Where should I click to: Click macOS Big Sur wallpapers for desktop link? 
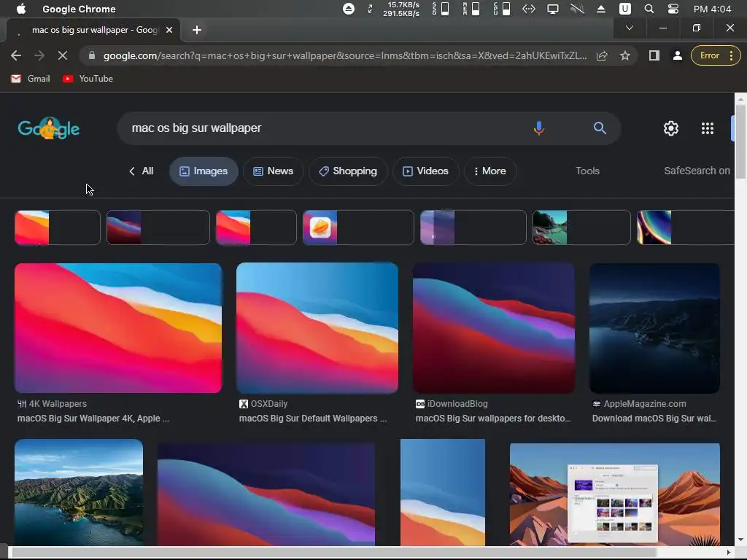click(x=493, y=419)
